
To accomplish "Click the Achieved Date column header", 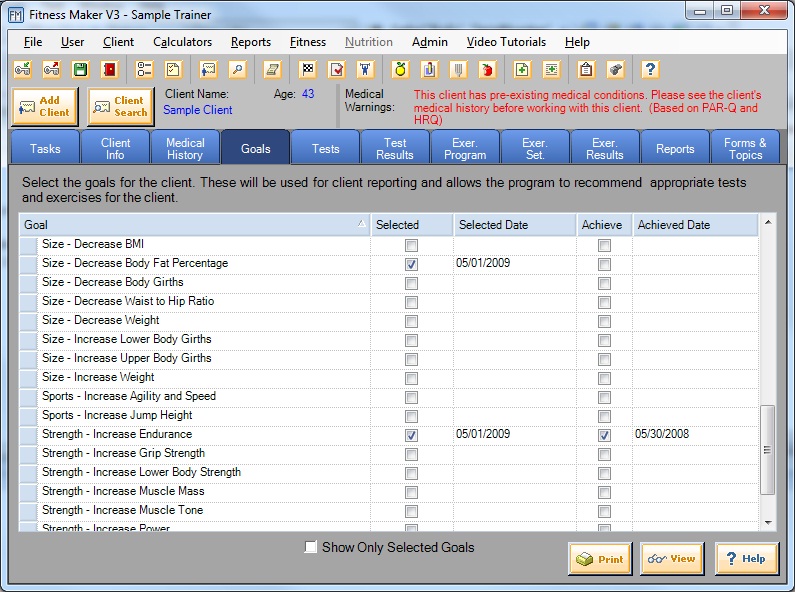I will (x=695, y=225).
